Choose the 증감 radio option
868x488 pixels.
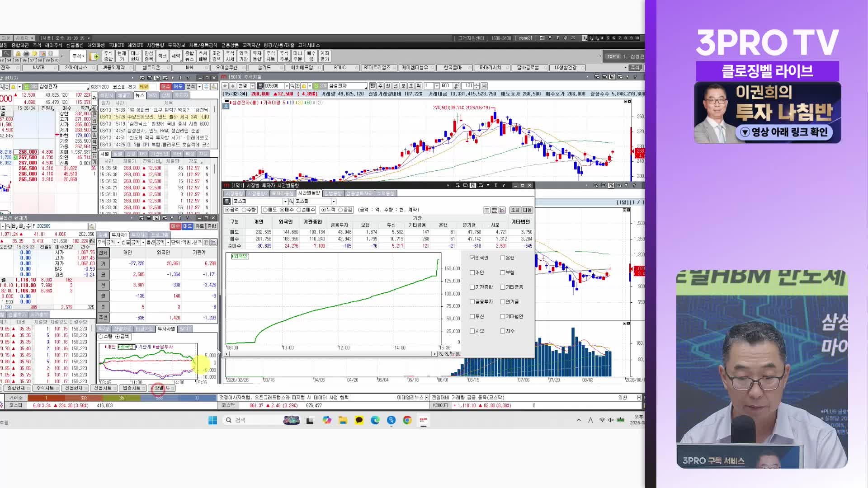340,210
